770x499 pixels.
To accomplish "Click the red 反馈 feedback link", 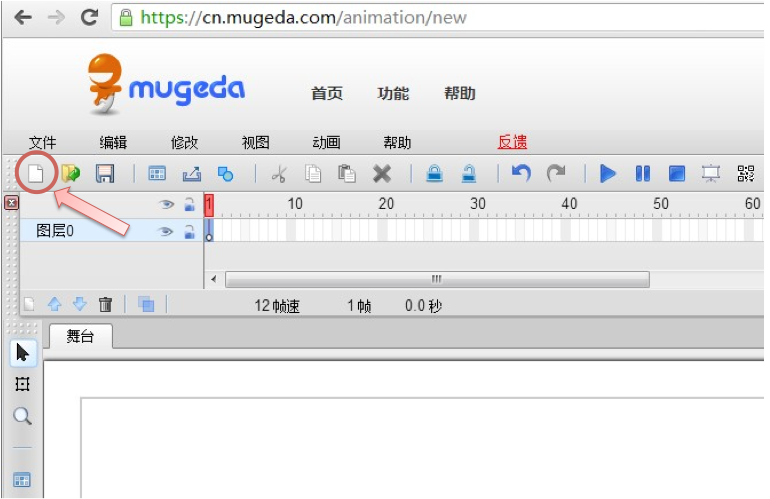I will point(512,142).
